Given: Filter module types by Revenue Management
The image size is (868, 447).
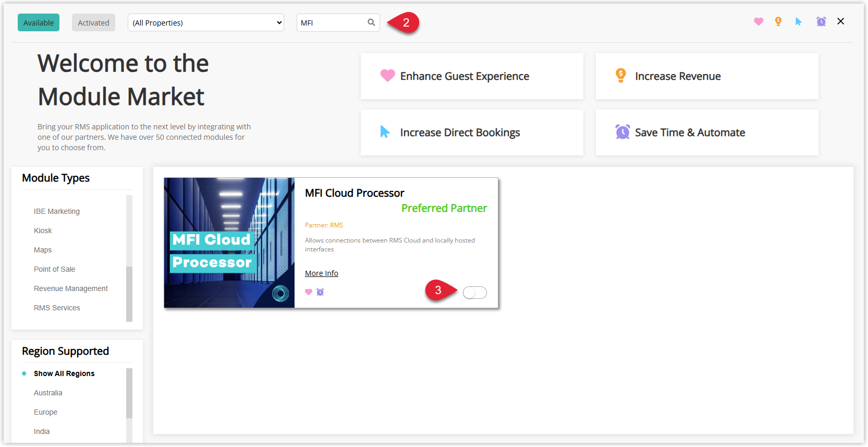Looking at the screenshot, I should pyautogui.click(x=71, y=288).
